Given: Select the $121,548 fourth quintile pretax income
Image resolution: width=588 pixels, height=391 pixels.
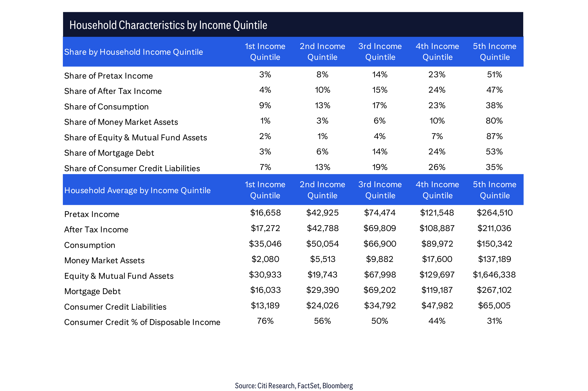Looking at the screenshot, I should tap(437, 213).
